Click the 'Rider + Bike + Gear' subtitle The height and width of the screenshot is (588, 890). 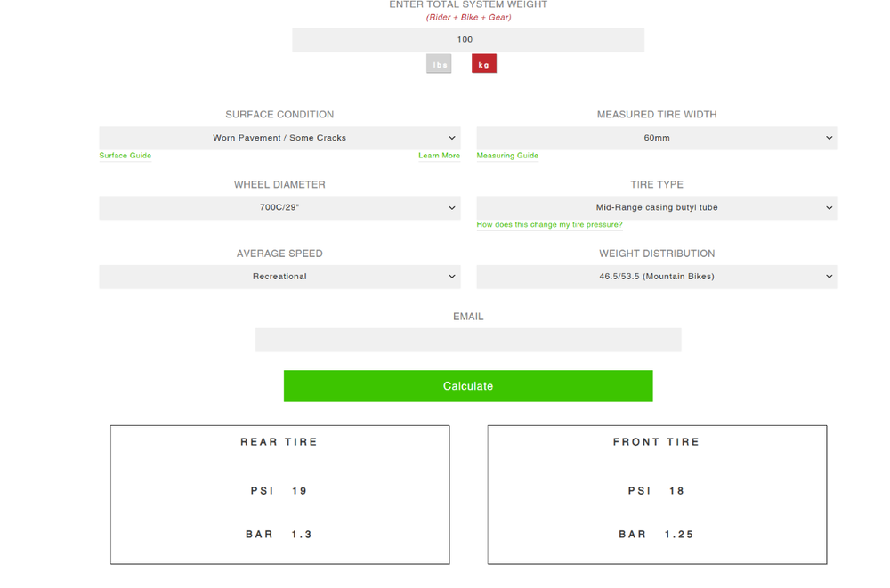[x=468, y=18]
